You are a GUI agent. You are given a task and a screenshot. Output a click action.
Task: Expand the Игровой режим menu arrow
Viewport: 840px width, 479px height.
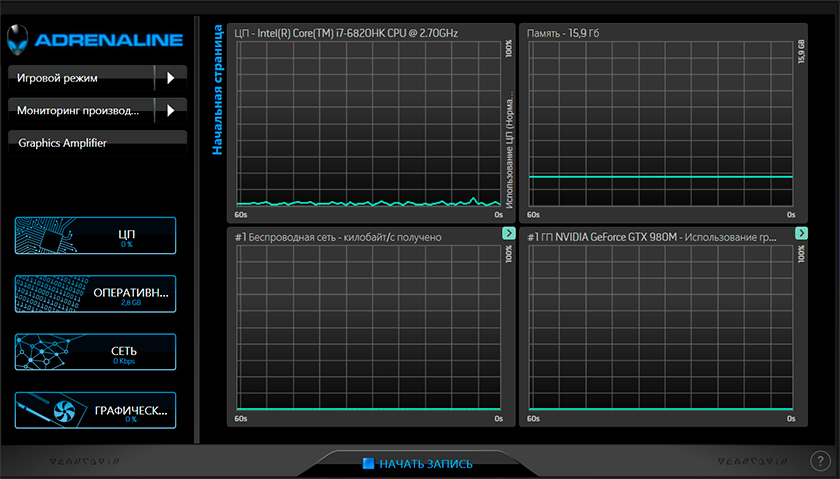[170, 78]
